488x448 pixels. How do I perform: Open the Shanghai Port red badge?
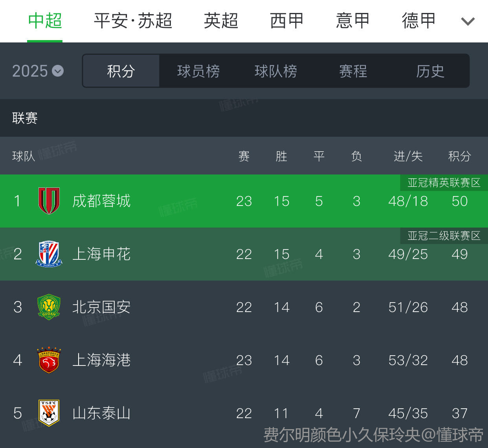click(49, 360)
